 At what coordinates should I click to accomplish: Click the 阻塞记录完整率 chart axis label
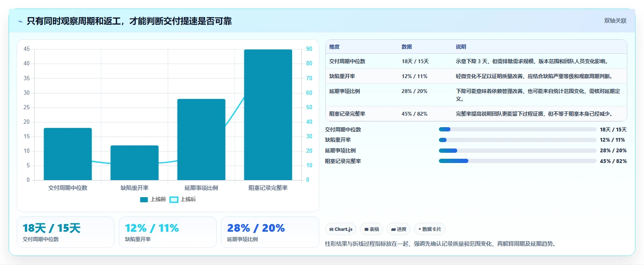pyautogui.click(x=268, y=188)
